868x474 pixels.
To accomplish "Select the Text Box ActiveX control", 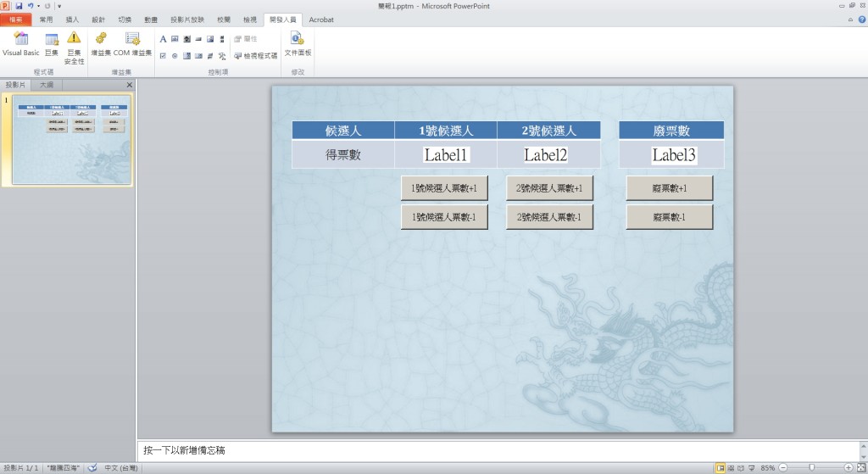I will (175, 39).
